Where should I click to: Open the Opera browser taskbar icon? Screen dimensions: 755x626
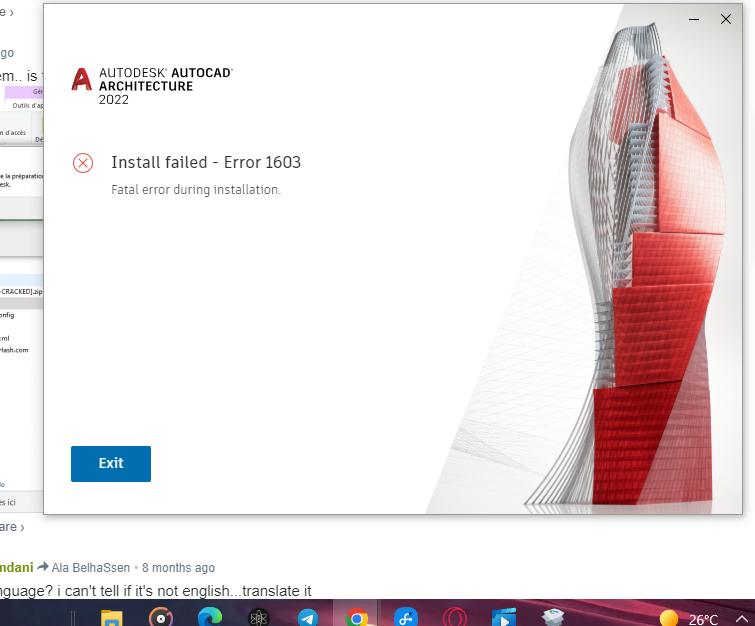pyautogui.click(x=455, y=618)
